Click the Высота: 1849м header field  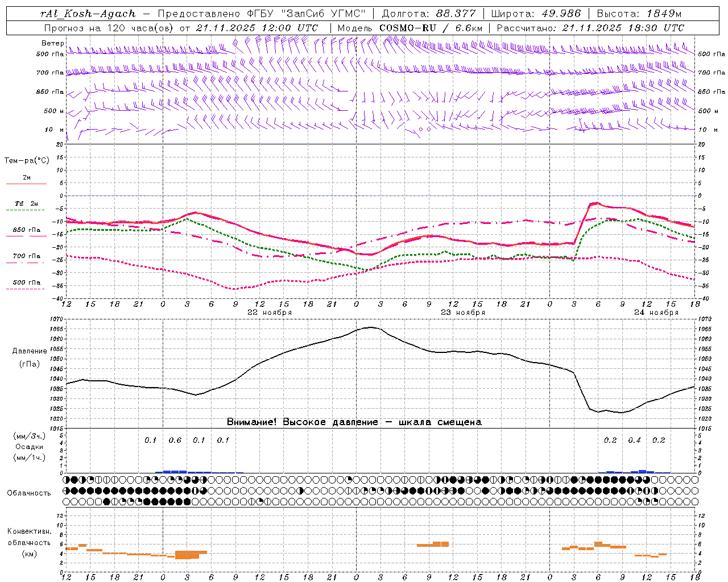[639, 14]
